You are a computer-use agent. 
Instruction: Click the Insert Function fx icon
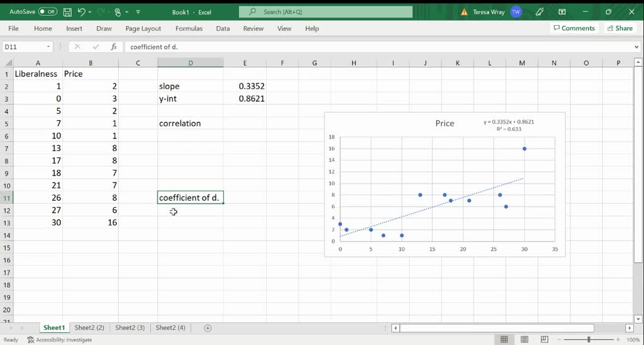(x=114, y=47)
